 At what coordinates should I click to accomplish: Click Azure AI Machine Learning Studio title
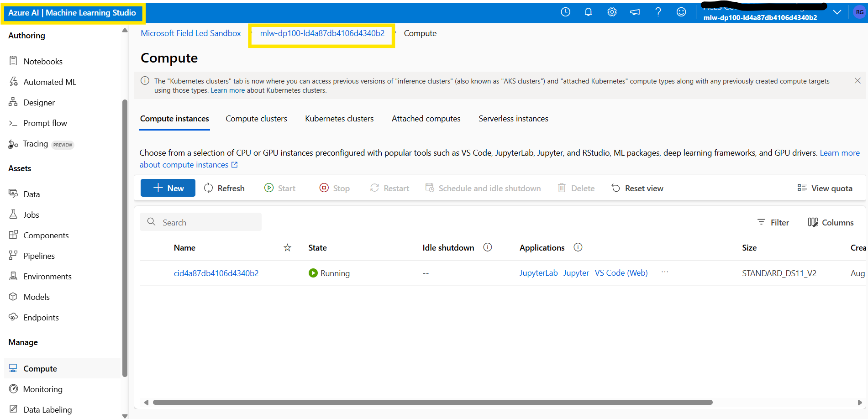coord(72,13)
